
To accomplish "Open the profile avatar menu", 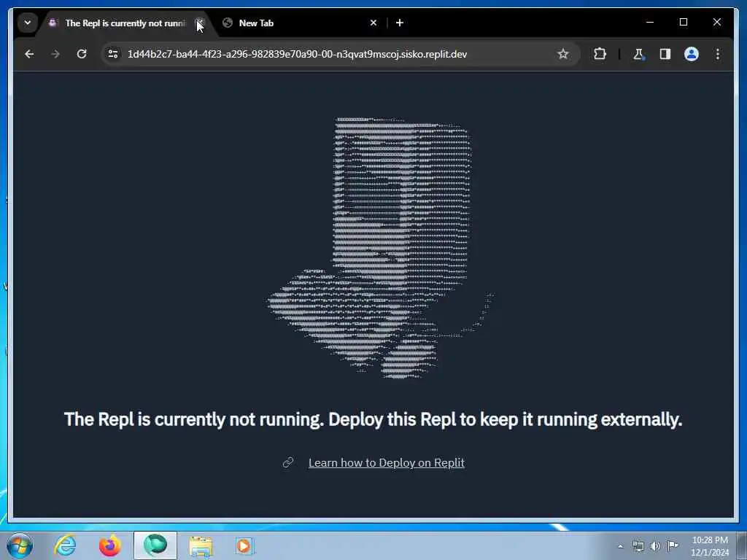I will pyautogui.click(x=692, y=54).
